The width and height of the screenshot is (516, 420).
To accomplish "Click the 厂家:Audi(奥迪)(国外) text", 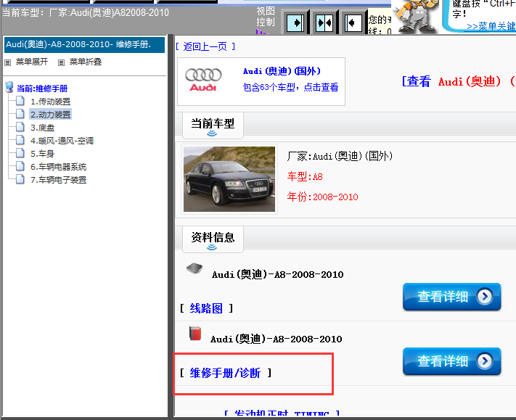I will pos(340,156).
